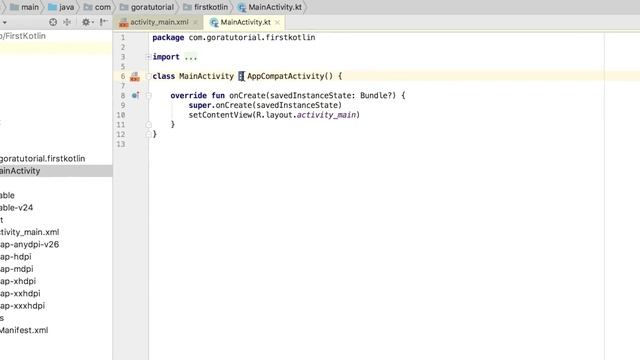The image size is (640, 360).
Task: Click the MainActivity.kt breadcrumb item
Action: click(270, 7)
